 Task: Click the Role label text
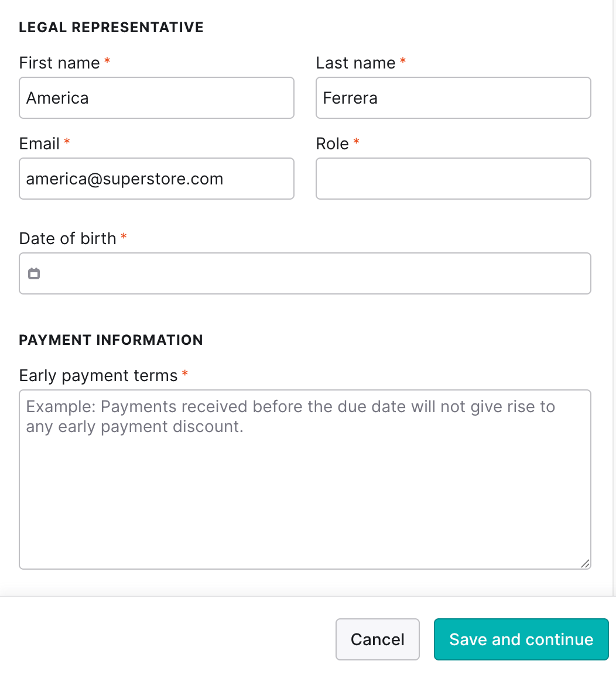tap(332, 144)
